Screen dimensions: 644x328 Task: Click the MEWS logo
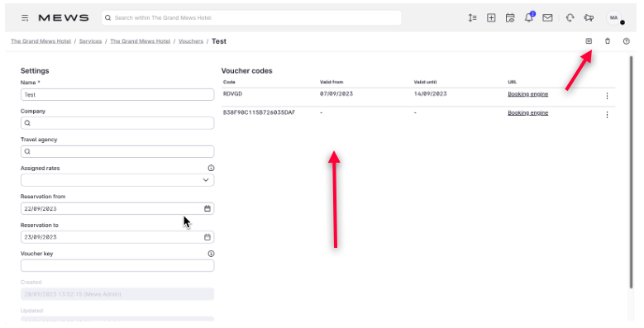coord(64,18)
